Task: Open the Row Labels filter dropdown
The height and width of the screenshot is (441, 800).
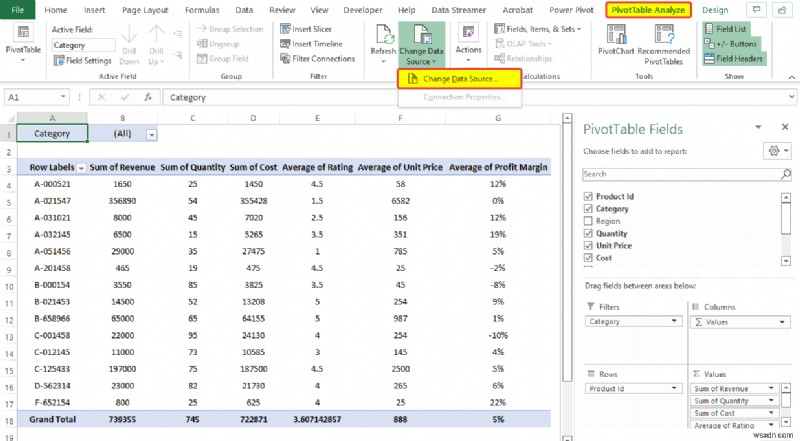Action: [81, 168]
